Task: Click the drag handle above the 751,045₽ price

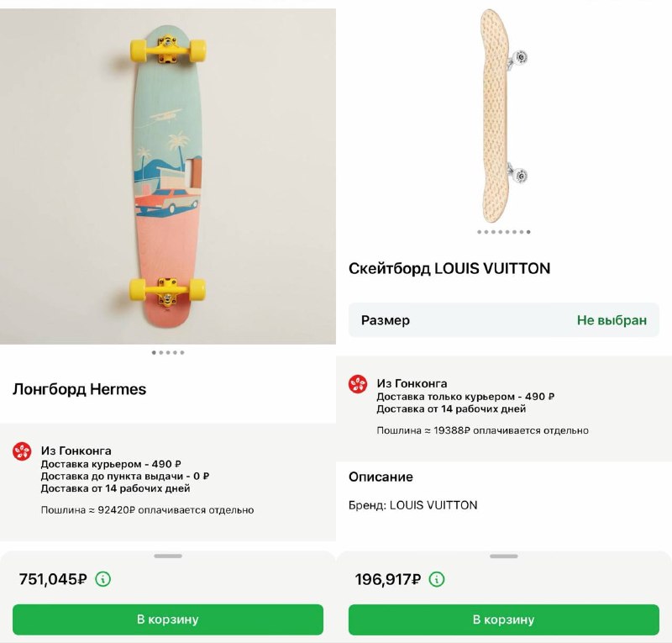Action: (168, 556)
